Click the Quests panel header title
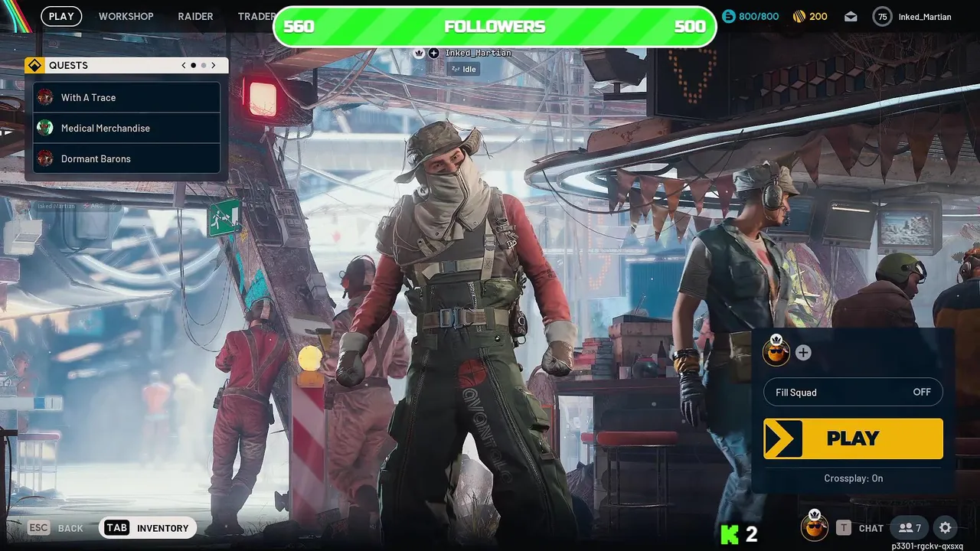 (68, 66)
